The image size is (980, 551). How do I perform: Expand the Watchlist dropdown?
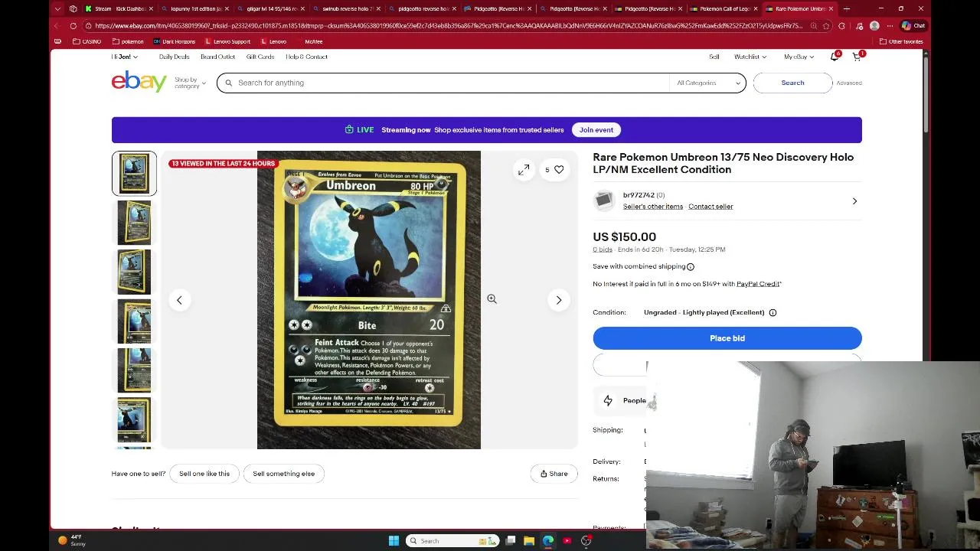coord(750,57)
